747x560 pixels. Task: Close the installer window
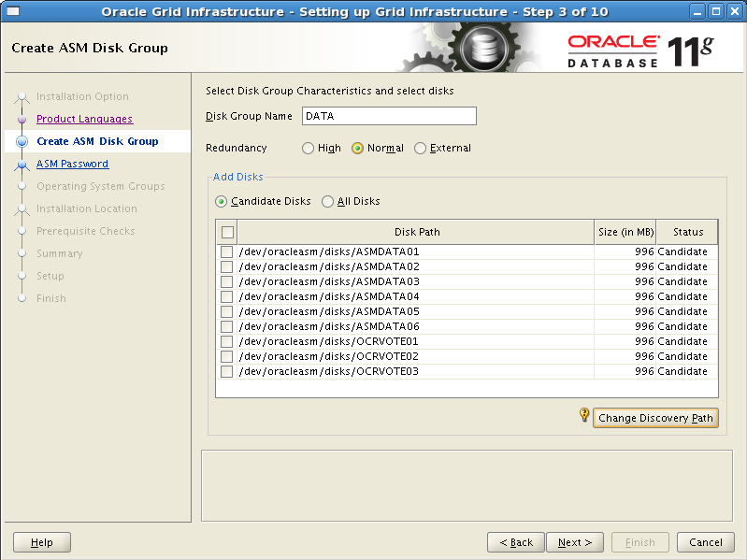point(735,11)
